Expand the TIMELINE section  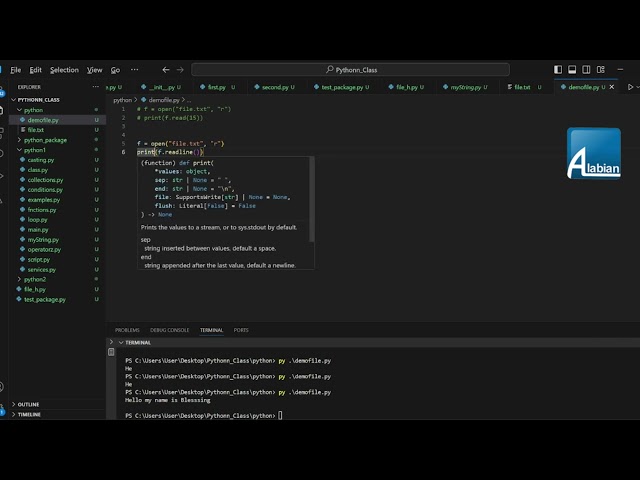[29, 414]
